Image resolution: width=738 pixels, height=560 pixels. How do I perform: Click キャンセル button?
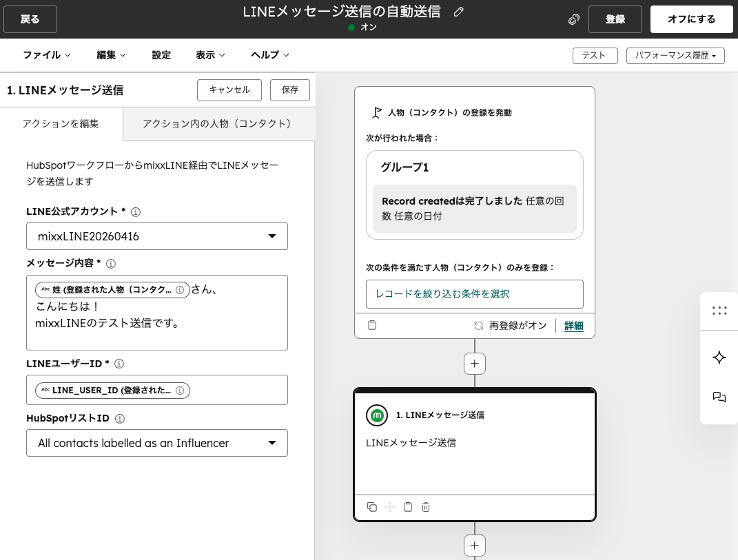(229, 90)
